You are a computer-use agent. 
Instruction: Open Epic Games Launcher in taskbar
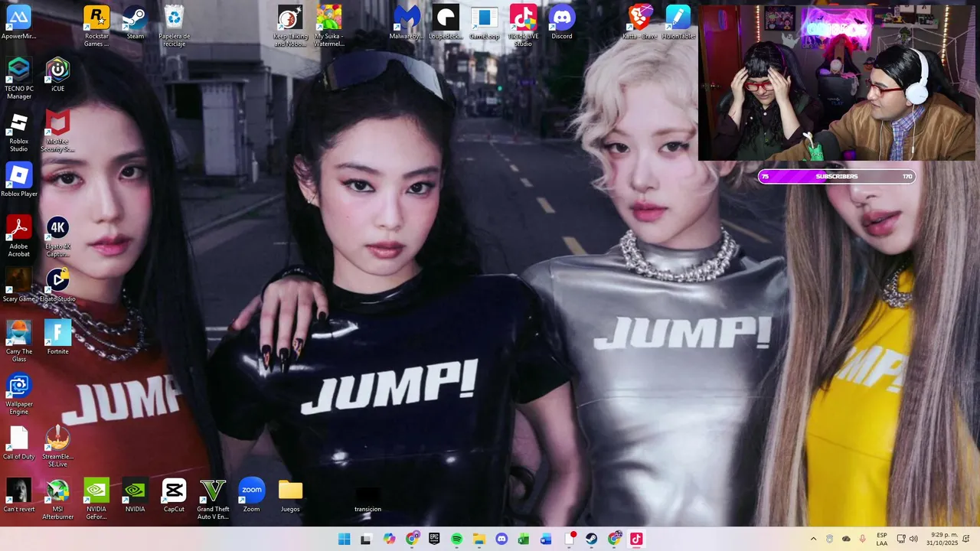[434, 539]
